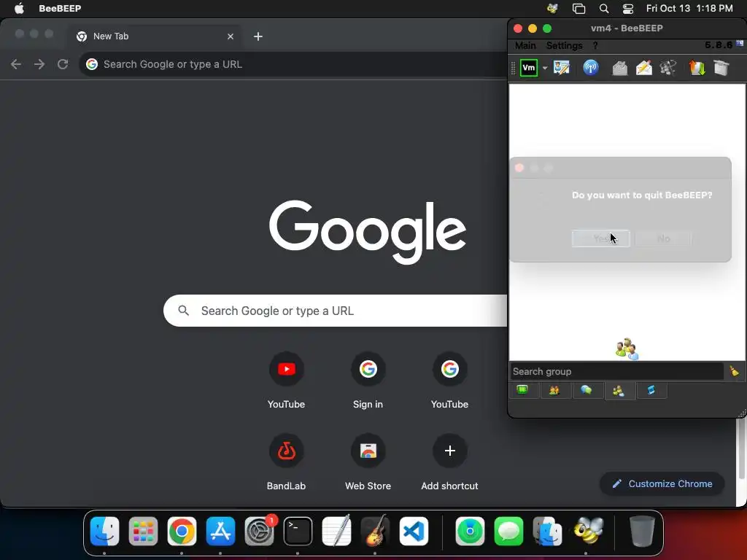Close the New Tab tab in Chrome
747x560 pixels.
coord(231,36)
